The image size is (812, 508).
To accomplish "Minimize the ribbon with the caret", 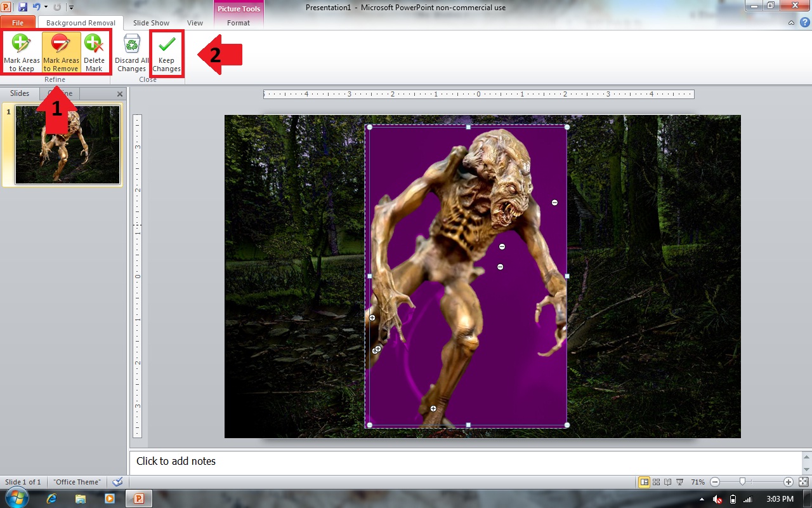I will click(x=791, y=23).
